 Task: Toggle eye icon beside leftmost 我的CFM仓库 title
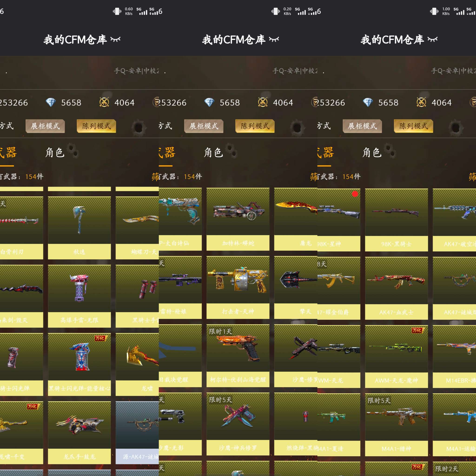115,39
